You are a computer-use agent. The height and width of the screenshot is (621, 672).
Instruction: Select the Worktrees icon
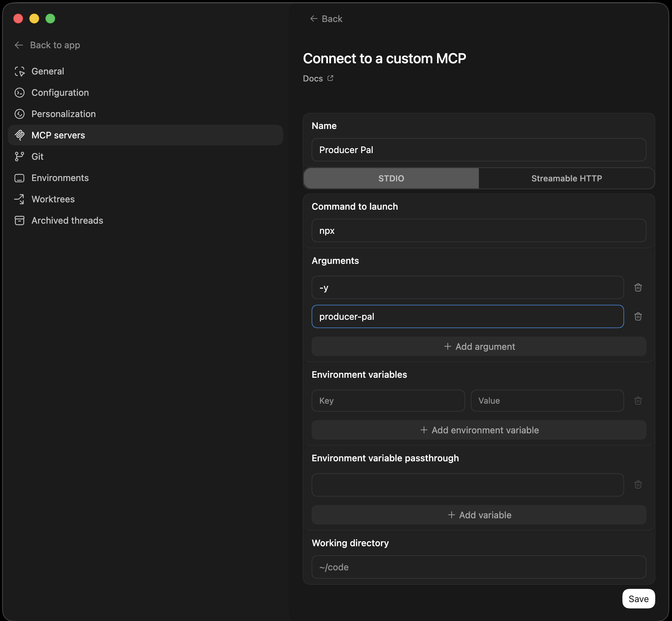(x=20, y=199)
